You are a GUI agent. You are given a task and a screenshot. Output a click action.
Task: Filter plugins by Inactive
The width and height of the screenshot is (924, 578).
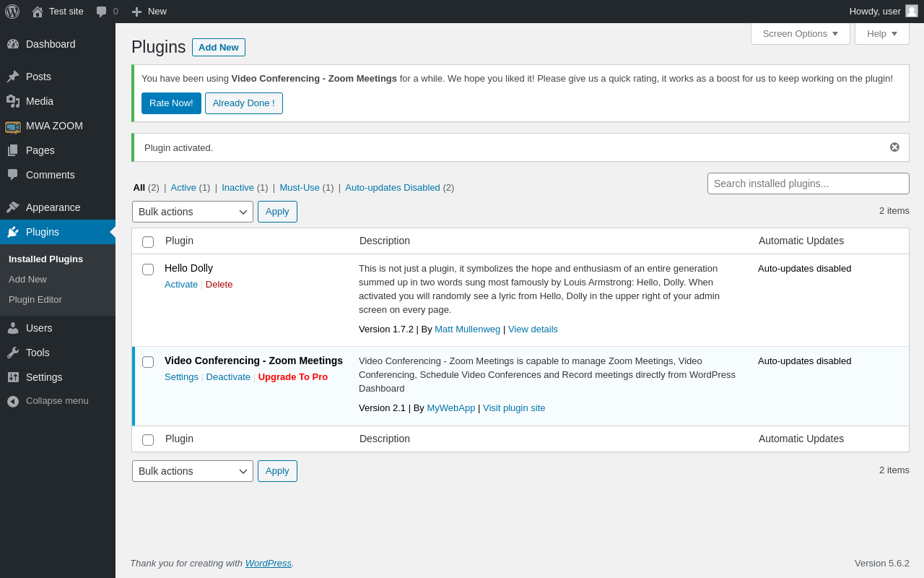pos(237,188)
